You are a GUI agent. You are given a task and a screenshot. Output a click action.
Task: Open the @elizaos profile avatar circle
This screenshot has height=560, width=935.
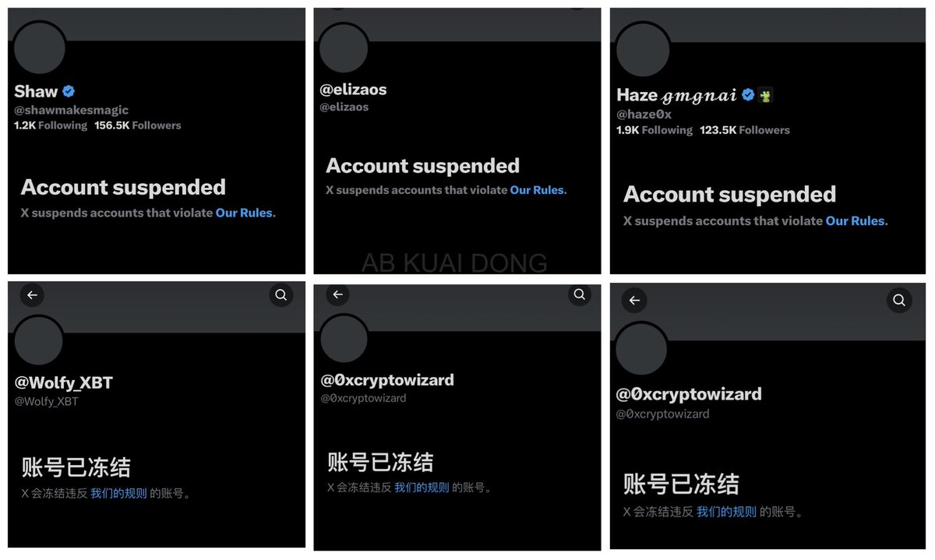point(344,48)
